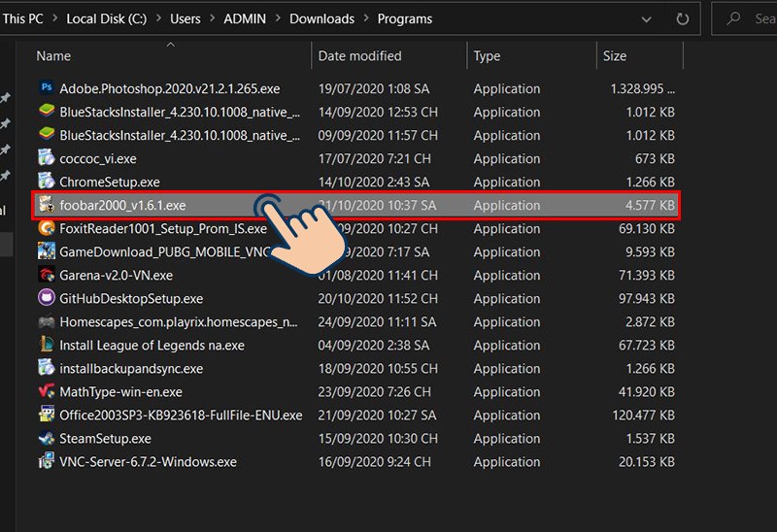The image size is (777, 532).
Task: Click the Office2003SP3 installer file icon
Action: [47, 415]
